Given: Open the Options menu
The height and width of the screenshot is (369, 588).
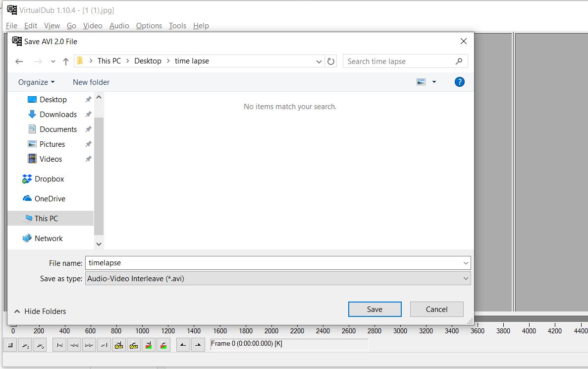Looking at the screenshot, I should [149, 25].
